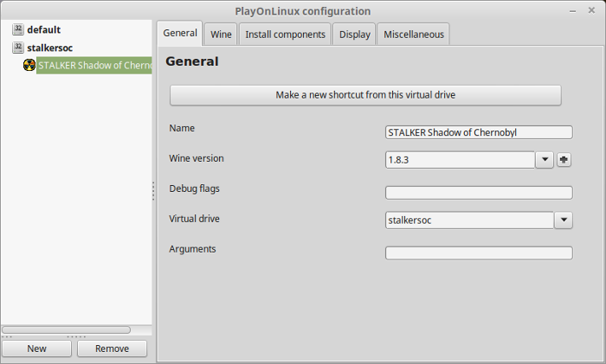This screenshot has height=364, width=606.
Task: Click the Name input field
Action: (x=479, y=132)
